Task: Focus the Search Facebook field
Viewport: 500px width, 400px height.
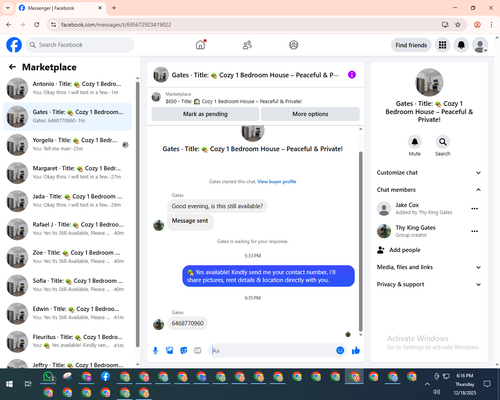Action: tap(80, 45)
